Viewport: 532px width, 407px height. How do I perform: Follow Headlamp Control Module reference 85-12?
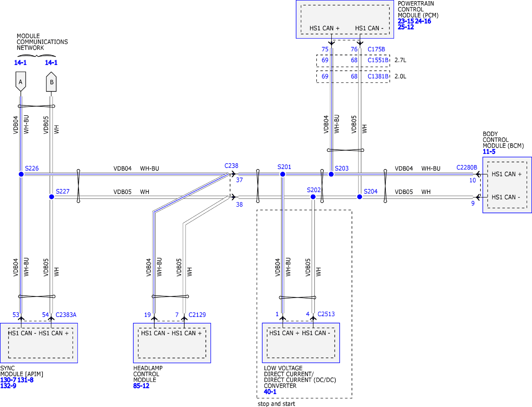click(x=141, y=386)
